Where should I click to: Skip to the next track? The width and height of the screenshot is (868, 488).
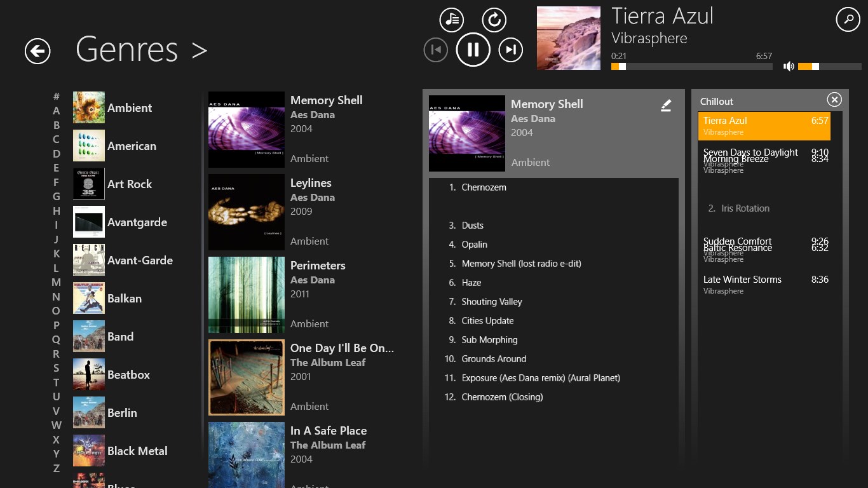(510, 50)
